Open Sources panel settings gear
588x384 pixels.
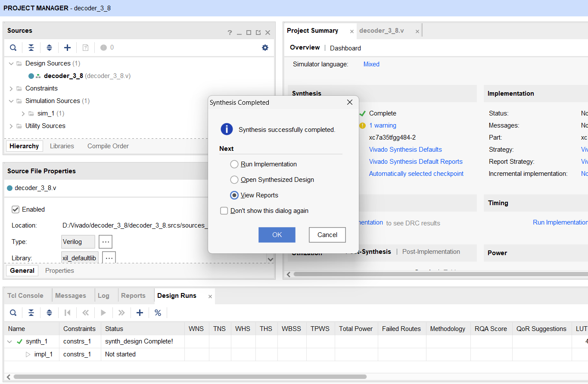265,48
